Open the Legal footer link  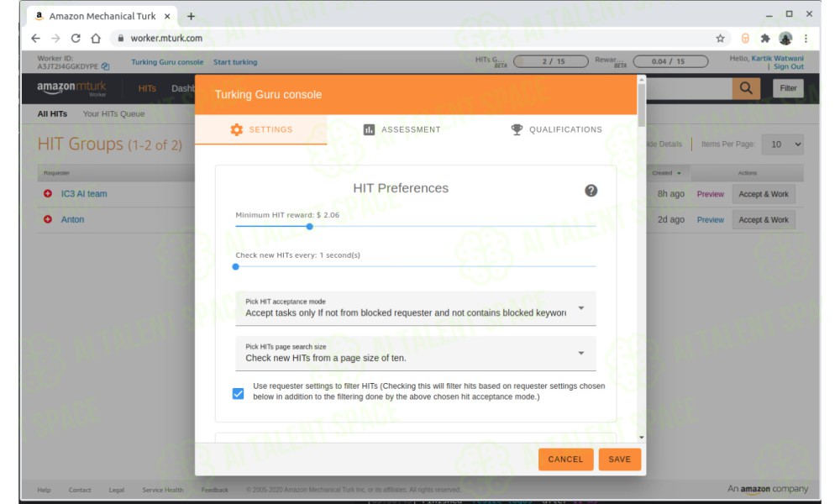[x=116, y=490]
